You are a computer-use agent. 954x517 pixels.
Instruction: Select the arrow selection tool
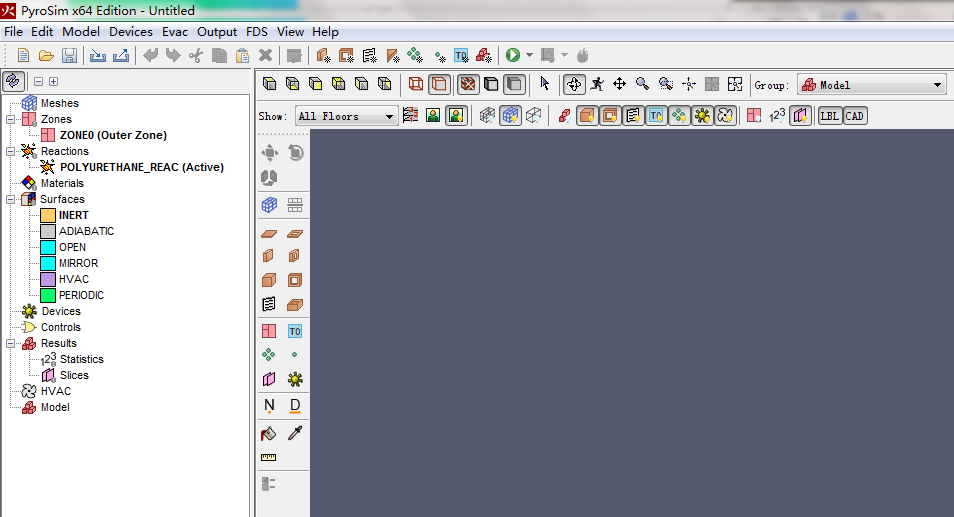[545, 85]
